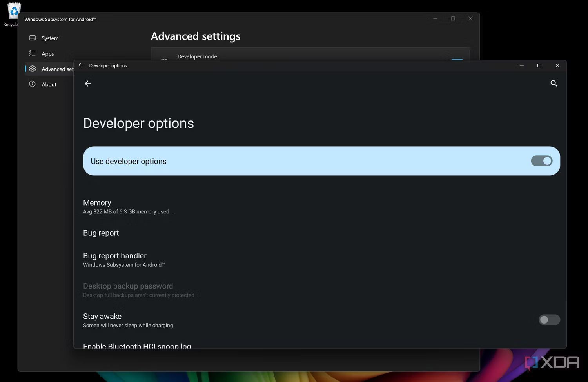Image resolution: width=588 pixels, height=382 pixels.
Task: Maximize the Developer options window
Action: click(x=539, y=65)
